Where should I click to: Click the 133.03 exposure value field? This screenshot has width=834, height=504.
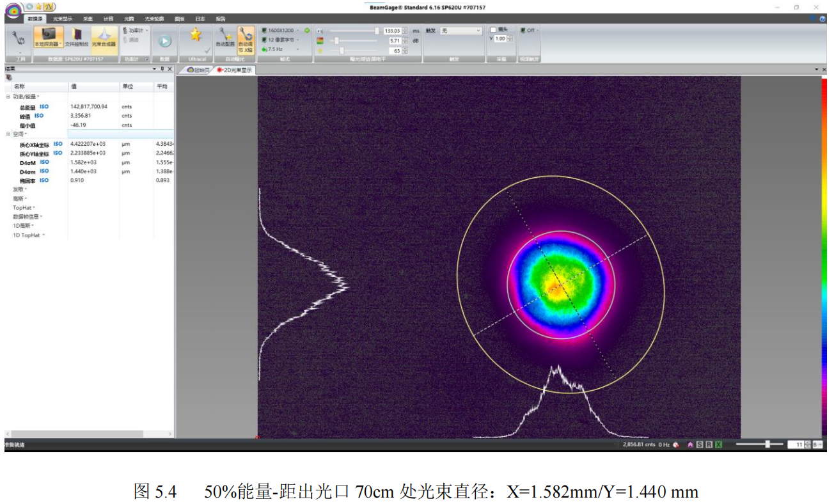(391, 30)
